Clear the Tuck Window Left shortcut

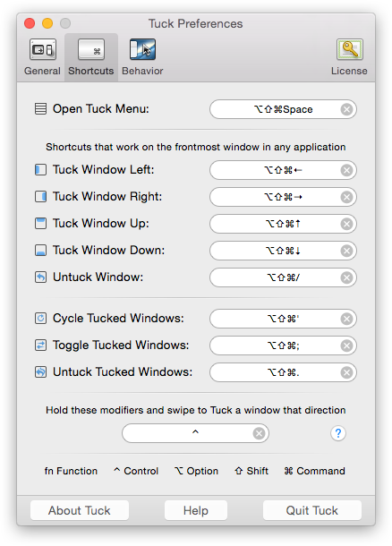click(x=346, y=170)
